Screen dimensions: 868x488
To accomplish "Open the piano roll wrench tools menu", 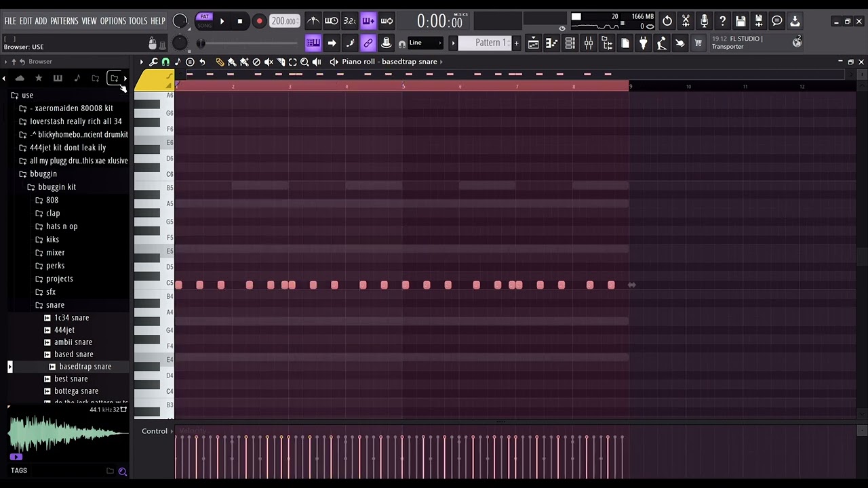I will tap(153, 62).
